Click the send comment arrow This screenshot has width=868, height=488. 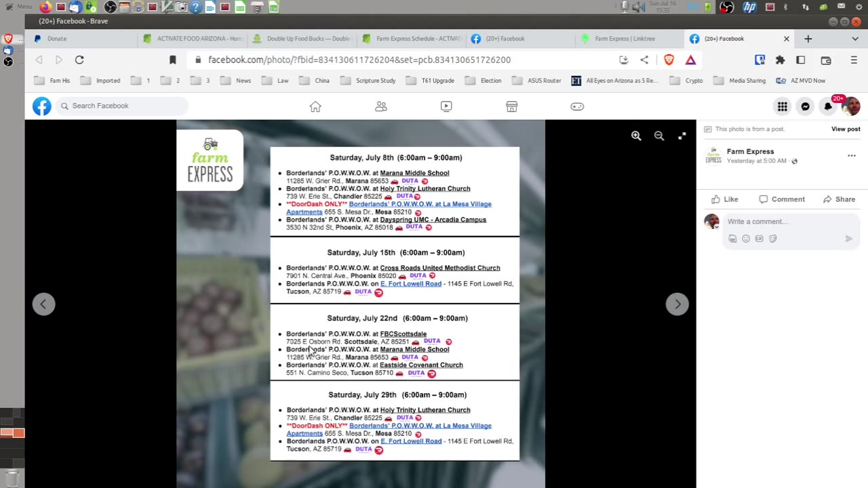848,239
